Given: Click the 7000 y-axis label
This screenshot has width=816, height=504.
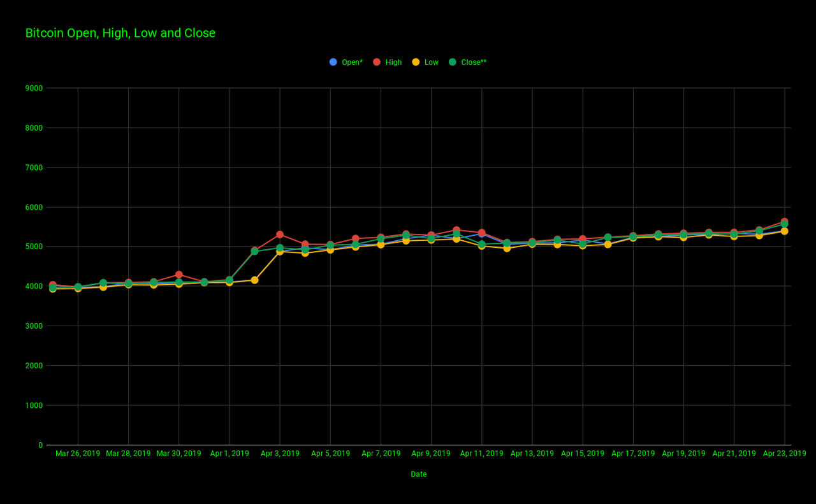Looking at the screenshot, I should [x=34, y=168].
